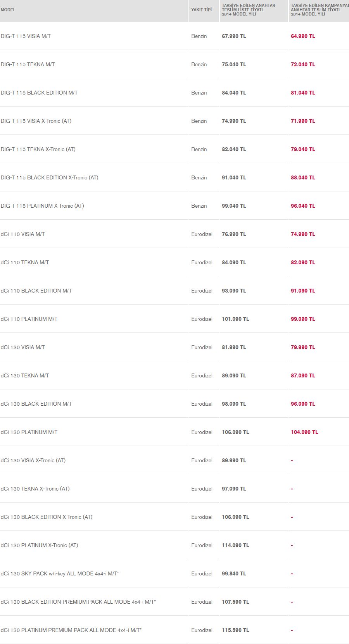
Task: Select dCi 130 SKY PACK w/i-key model
Action: tap(60, 574)
